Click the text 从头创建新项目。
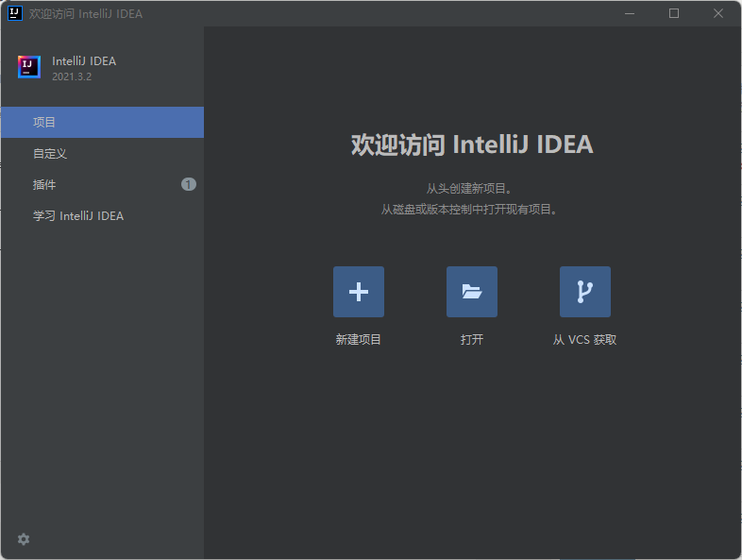The height and width of the screenshot is (560, 742). (x=469, y=189)
